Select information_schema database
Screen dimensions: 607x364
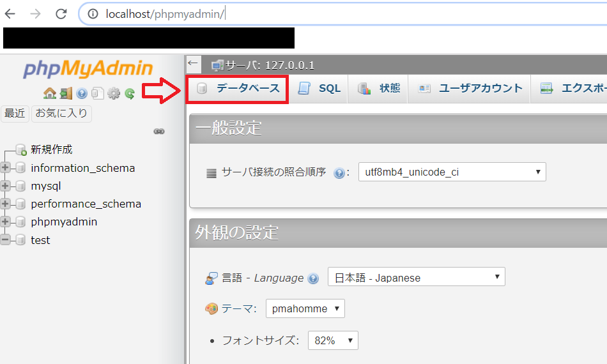pyautogui.click(x=83, y=168)
